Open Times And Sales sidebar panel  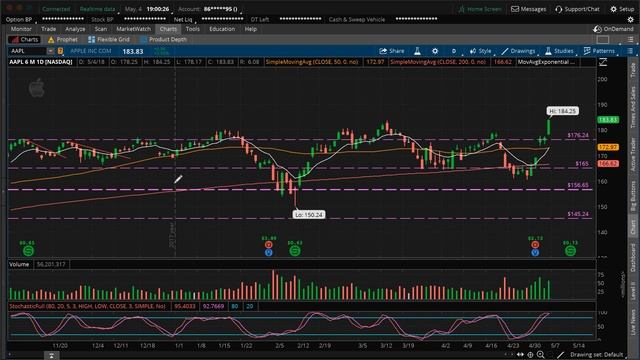633,107
